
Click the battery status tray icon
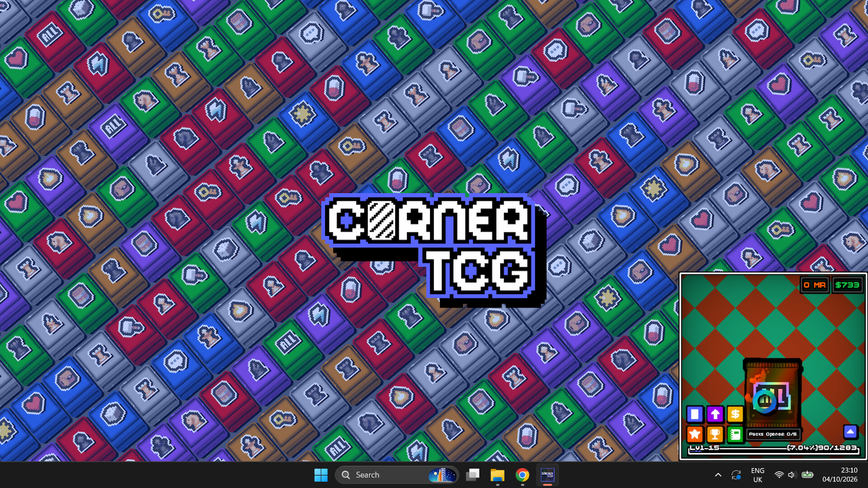(x=807, y=475)
